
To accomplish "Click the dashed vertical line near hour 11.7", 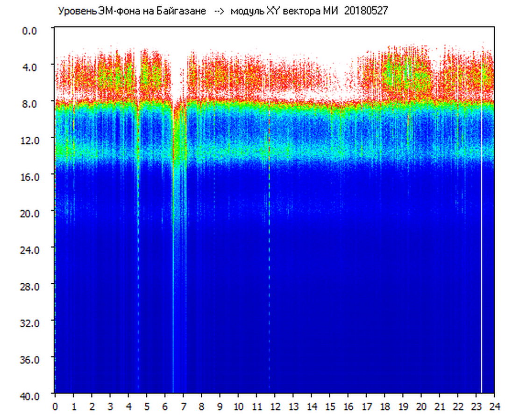I will pyautogui.click(x=269, y=280).
